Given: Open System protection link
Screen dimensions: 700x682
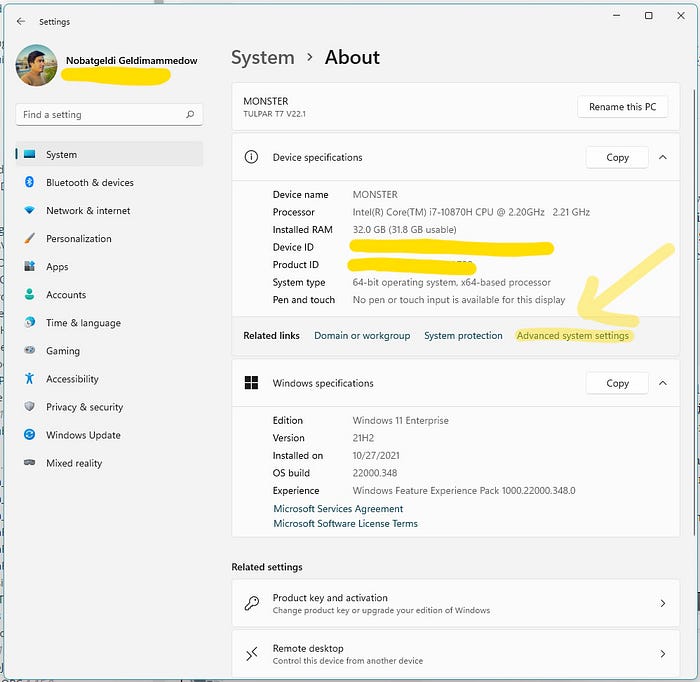Looking at the screenshot, I should point(463,336).
